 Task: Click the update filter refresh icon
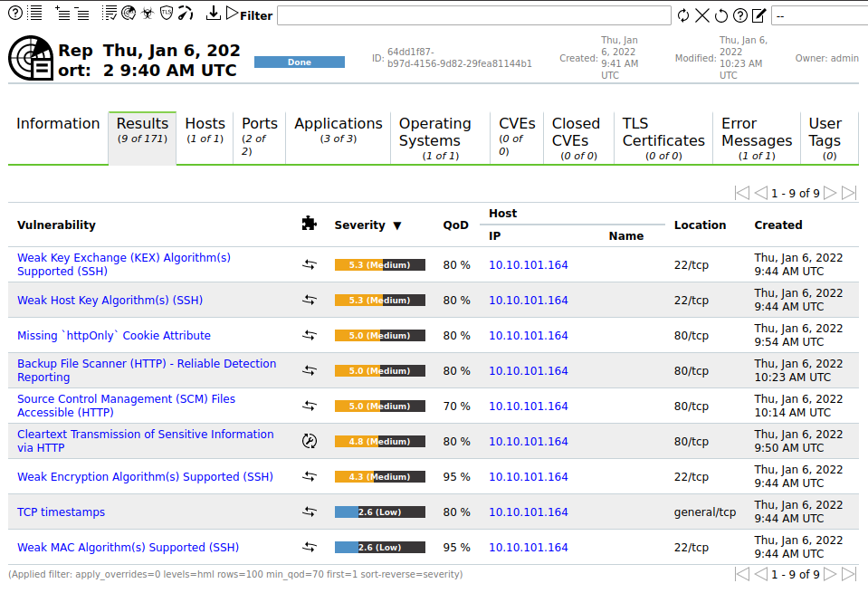pos(683,15)
